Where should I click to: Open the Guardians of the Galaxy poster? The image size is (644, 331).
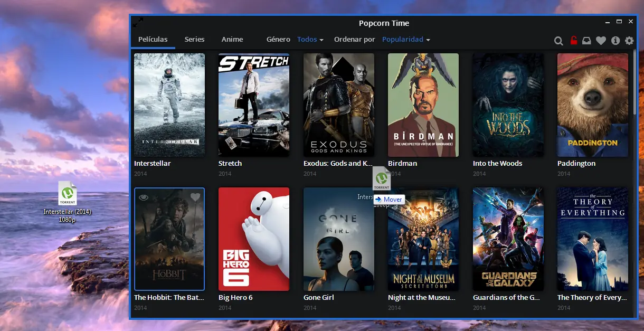(x=508, y=239)
